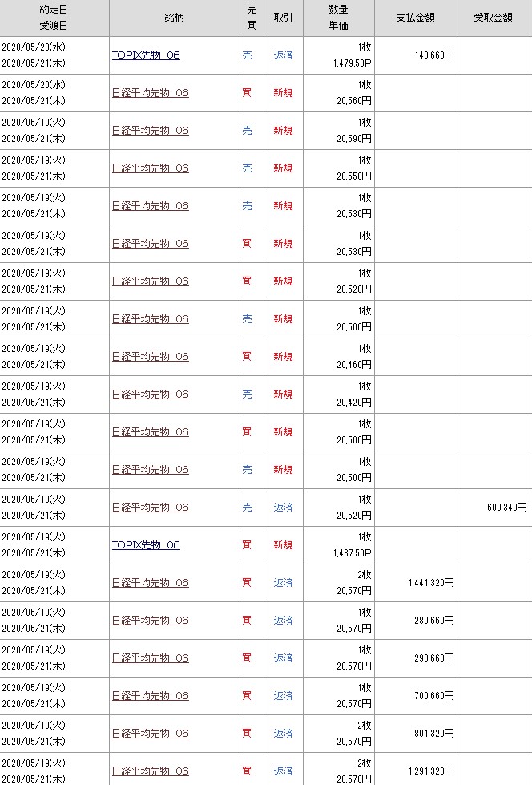Screen dimensions: 532x785
Task: Open the TOPIX先物 06 link priced 1,487.50P
Action: point(146,545)
